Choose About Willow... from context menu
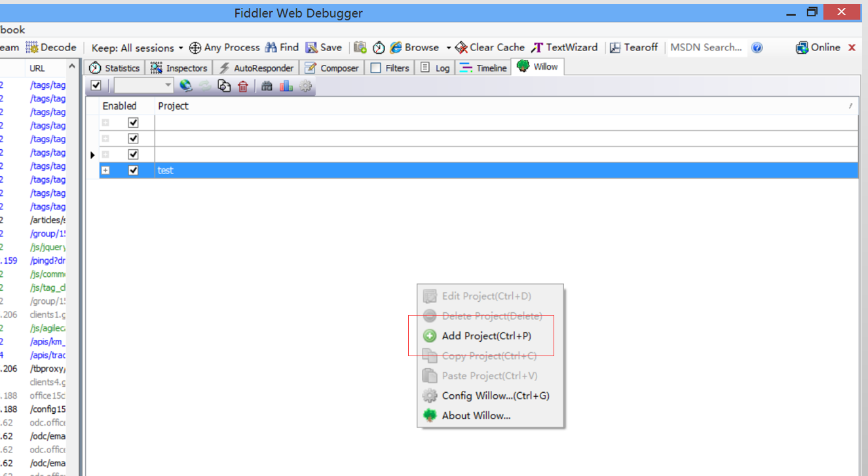 click(490, 415)
